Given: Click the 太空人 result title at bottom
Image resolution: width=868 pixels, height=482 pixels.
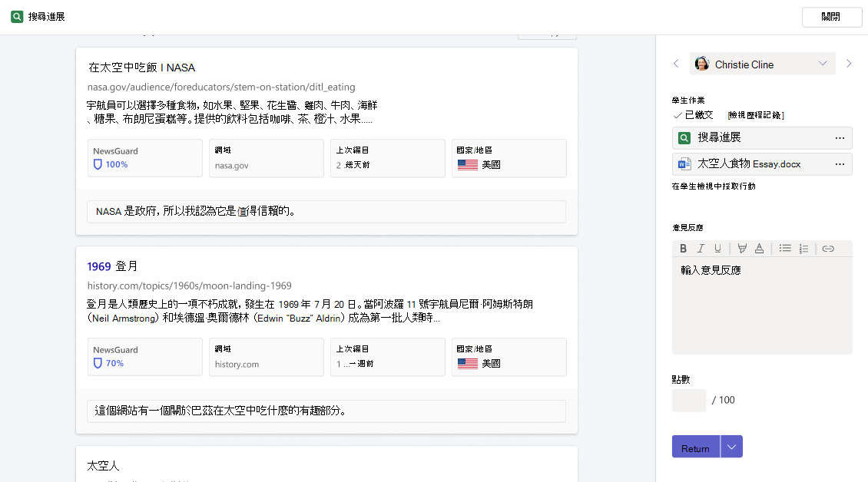Looking at the screenshot, I should tap(103, 466).
